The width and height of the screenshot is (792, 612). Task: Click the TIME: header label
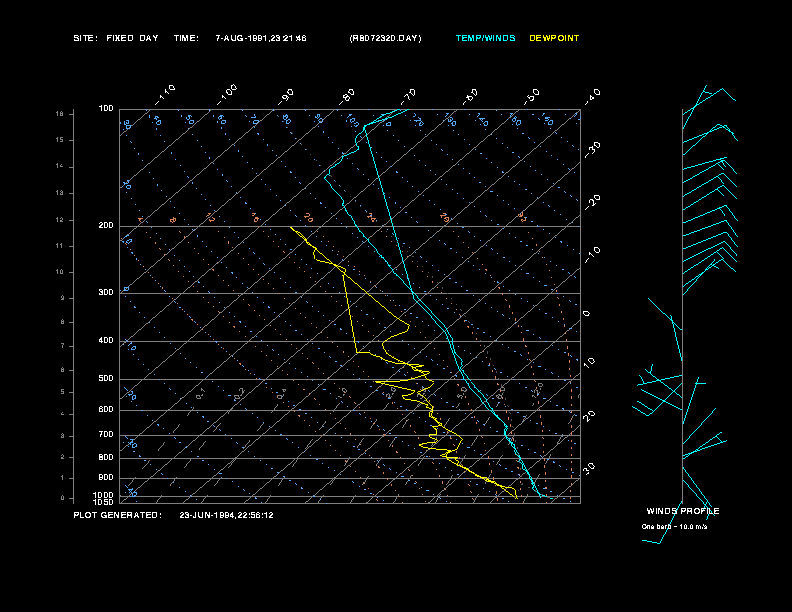click(186, 38)
